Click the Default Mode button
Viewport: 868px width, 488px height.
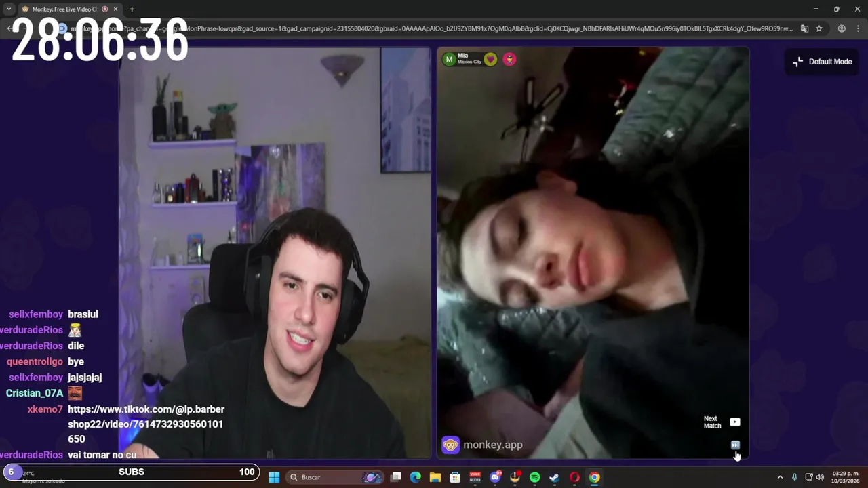click(x=823, y=62)
